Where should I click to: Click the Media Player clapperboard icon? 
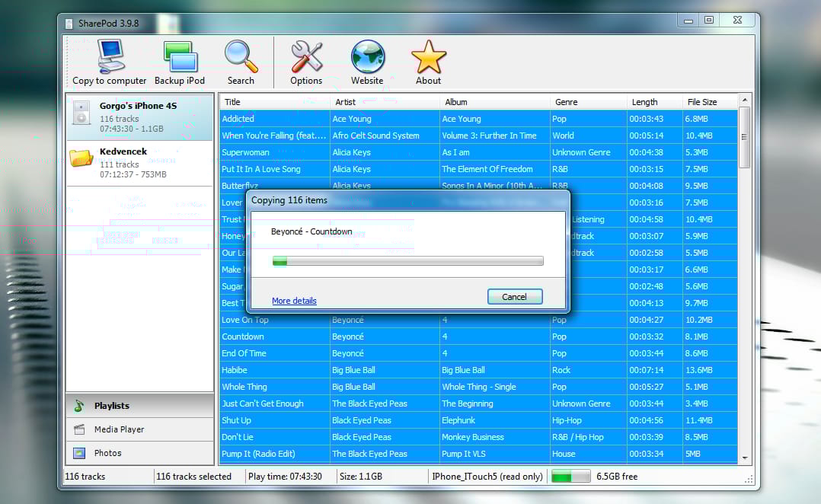click(79, 429)
